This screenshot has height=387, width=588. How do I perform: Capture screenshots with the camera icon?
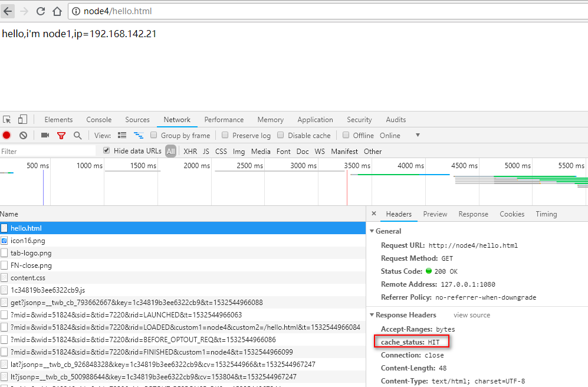point(45,135)
